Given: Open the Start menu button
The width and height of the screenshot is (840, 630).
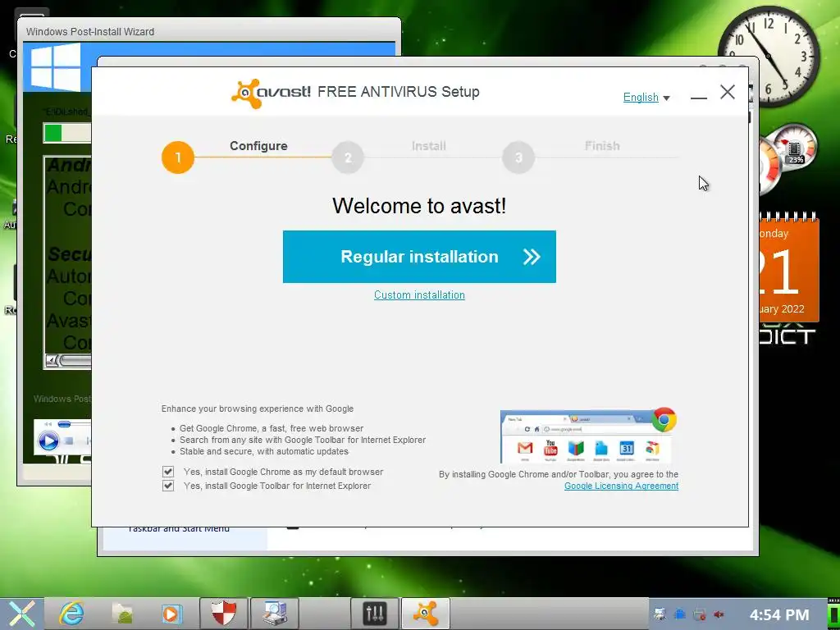Looking at the screenshot, I should (x=21, y=614).
